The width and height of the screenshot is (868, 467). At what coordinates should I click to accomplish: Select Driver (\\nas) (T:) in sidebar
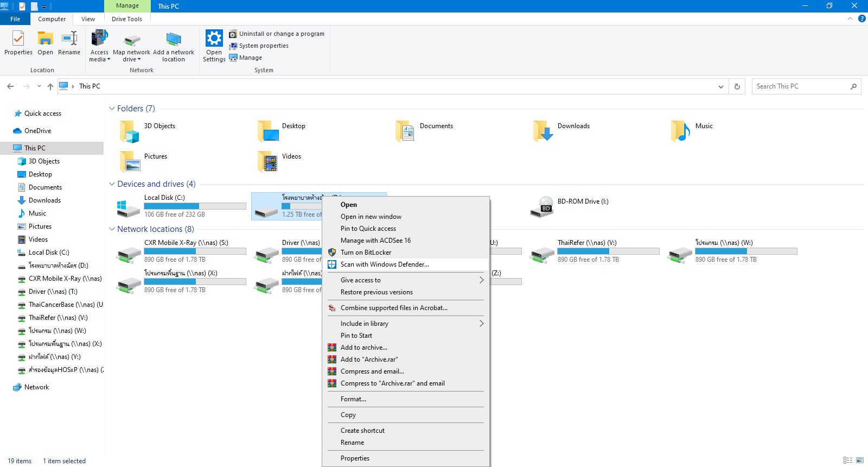(53, 292)
